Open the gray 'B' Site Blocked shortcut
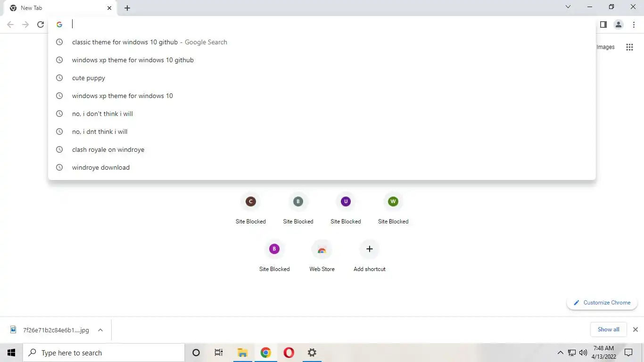Viewport: 644px width, 362px height. coord(298,208)
